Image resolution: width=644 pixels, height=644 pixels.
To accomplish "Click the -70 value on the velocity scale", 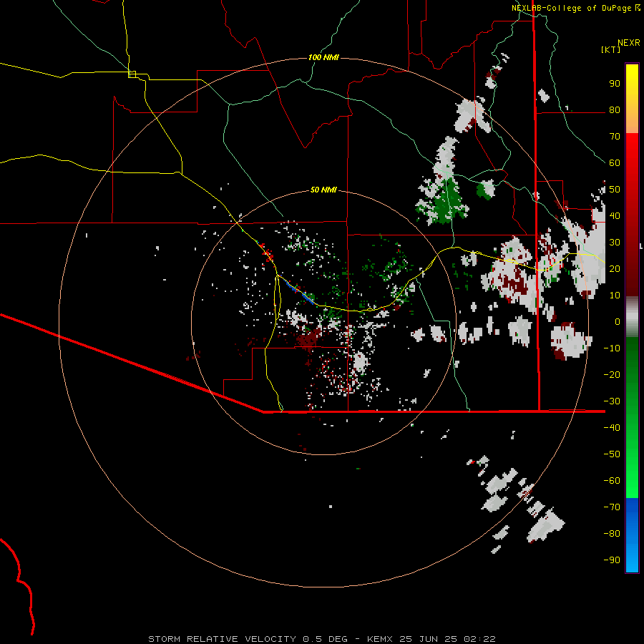I will tap(612, 507).
